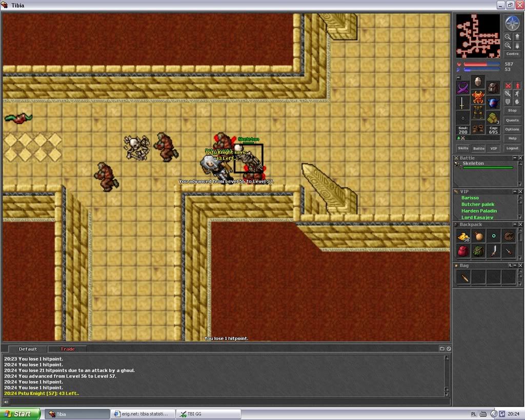Minimize the Backpack panel
525x420 pixels.
point(515,224)
